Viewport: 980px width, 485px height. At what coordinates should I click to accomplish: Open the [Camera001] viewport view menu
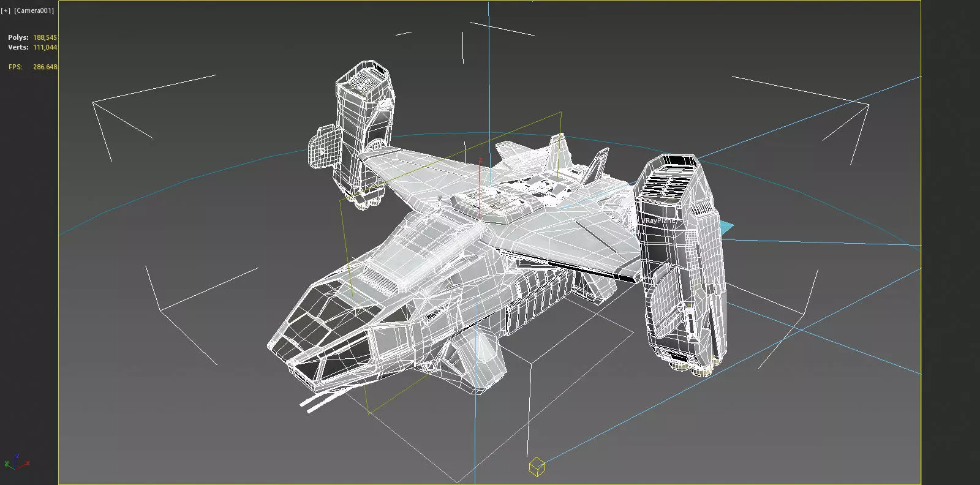coord(34,11)
